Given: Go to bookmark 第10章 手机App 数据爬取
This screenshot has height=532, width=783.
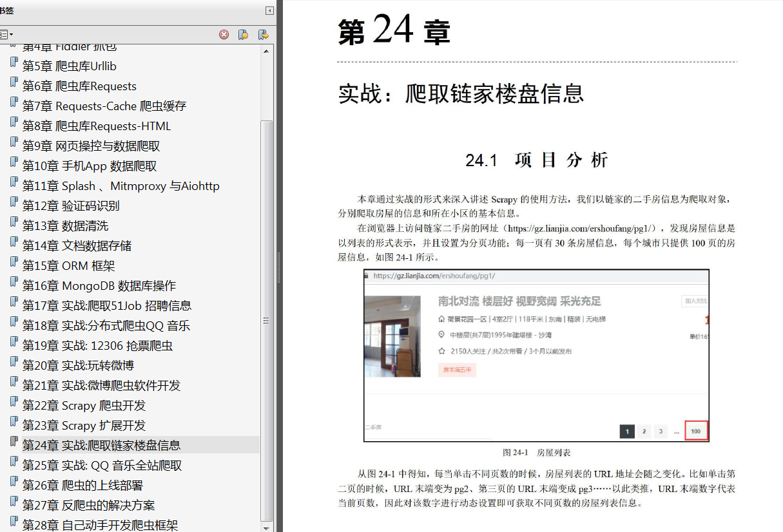Looking at the screenshot, I should point(90,166).
